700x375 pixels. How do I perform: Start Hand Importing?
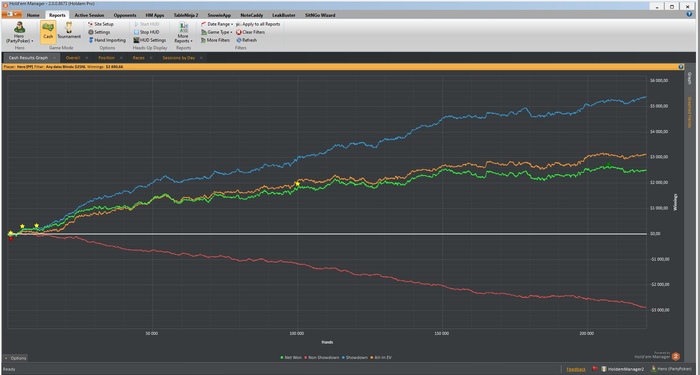pos(107,40)
